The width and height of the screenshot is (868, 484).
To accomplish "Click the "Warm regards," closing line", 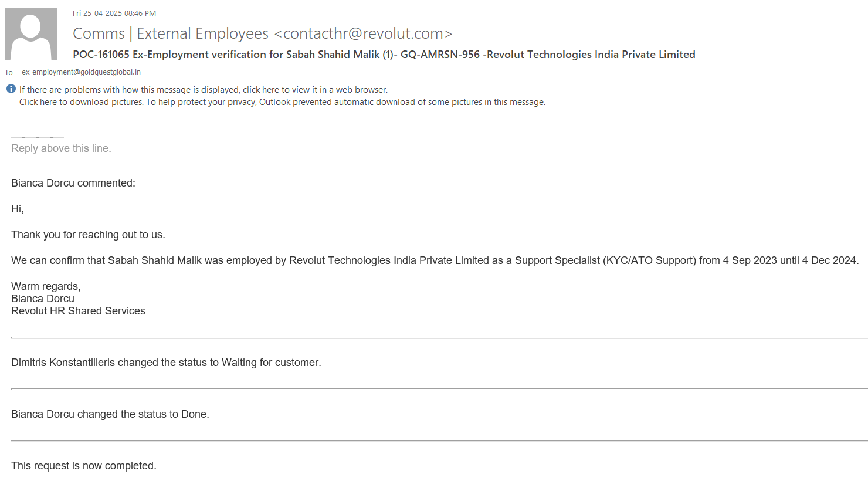I will click(46, 286).
